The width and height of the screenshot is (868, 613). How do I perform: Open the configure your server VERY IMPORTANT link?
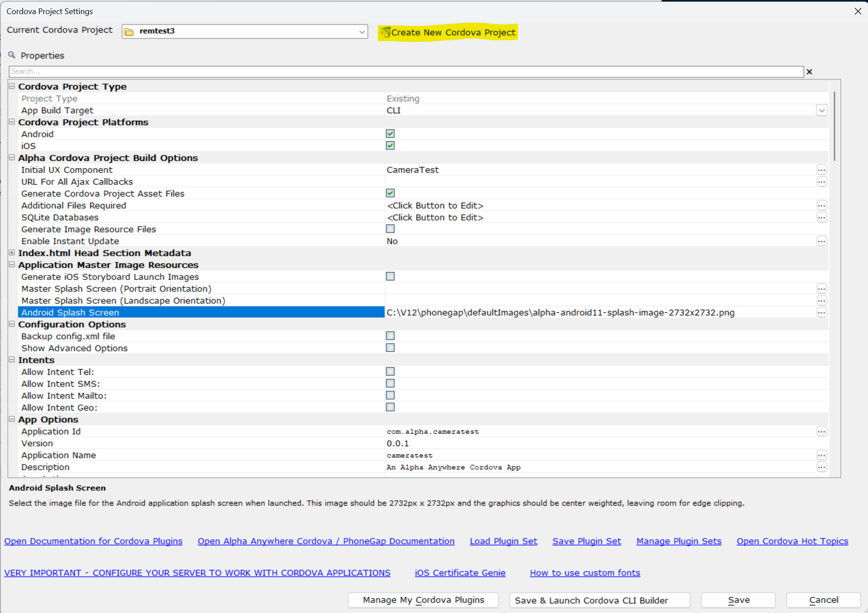tap(197, 573)
